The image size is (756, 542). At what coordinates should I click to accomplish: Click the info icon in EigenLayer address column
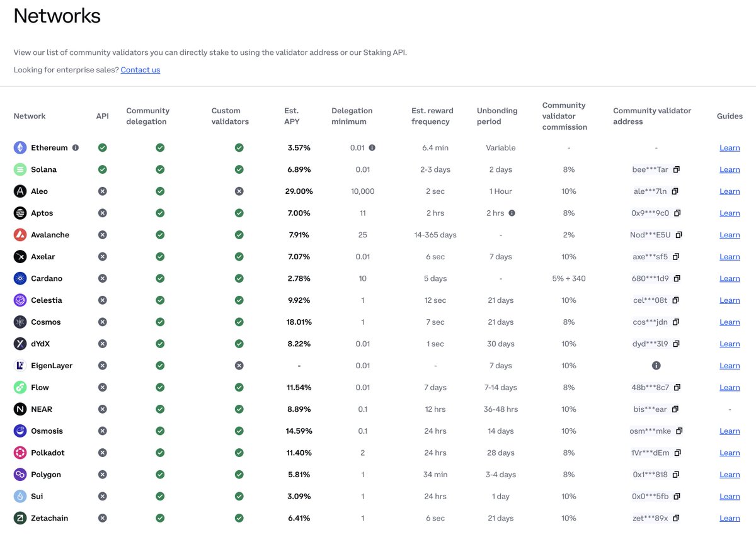click(x=656, y=366)
